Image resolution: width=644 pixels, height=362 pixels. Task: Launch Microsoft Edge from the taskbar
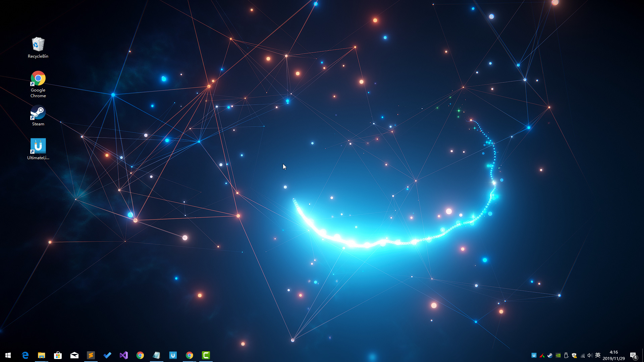[x=25, y=355]
